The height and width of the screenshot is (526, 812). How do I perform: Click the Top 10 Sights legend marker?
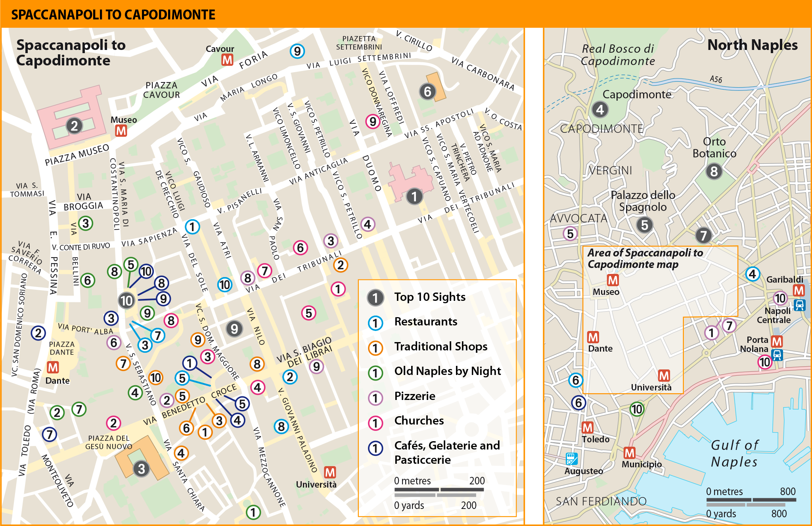pyautogui.click(x=375, y=298)
